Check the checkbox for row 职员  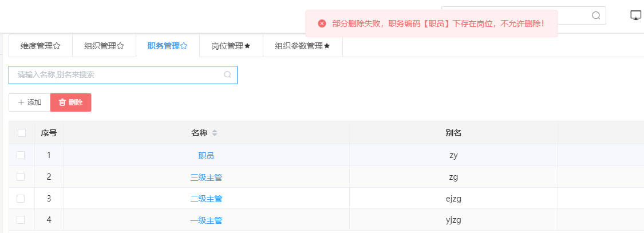pos(21,155)
